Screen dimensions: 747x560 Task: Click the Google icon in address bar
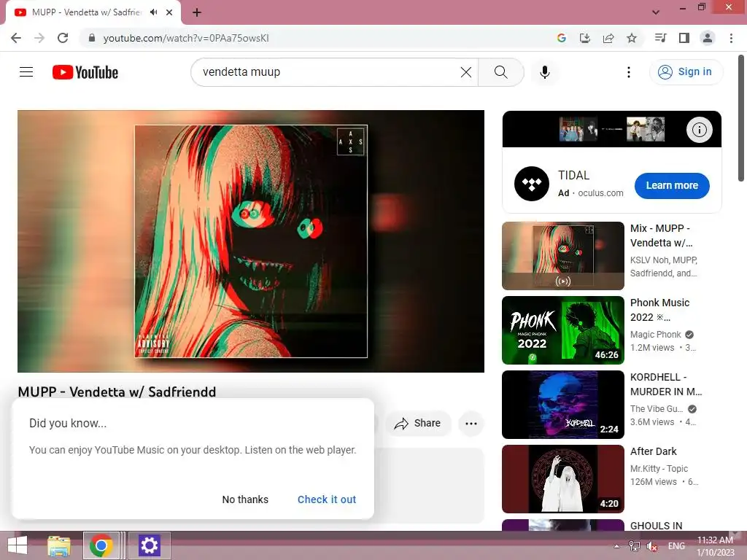coord(562,38)
